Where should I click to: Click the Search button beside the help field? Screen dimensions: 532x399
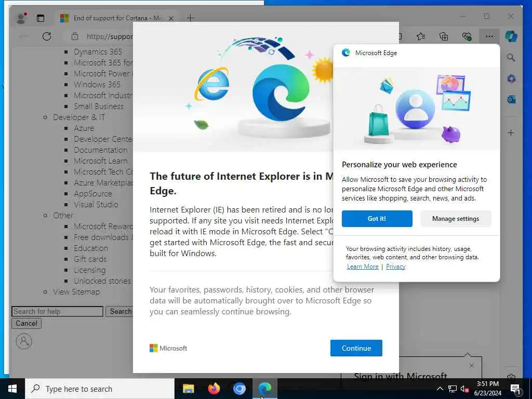coord(120,312)
